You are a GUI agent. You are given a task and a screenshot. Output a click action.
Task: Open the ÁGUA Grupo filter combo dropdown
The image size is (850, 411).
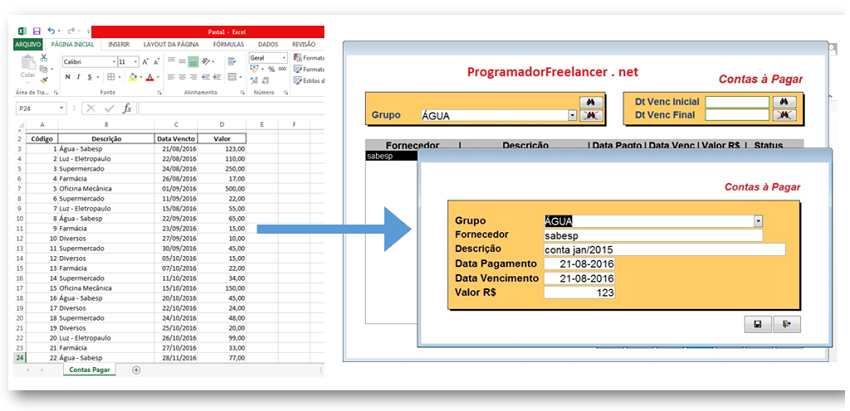coord(572,115)
